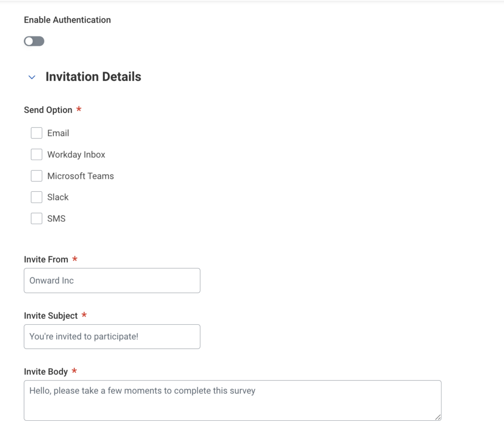Select the Slack checkbox
This screenshot has width=504, height=439.
coord(36,197)
